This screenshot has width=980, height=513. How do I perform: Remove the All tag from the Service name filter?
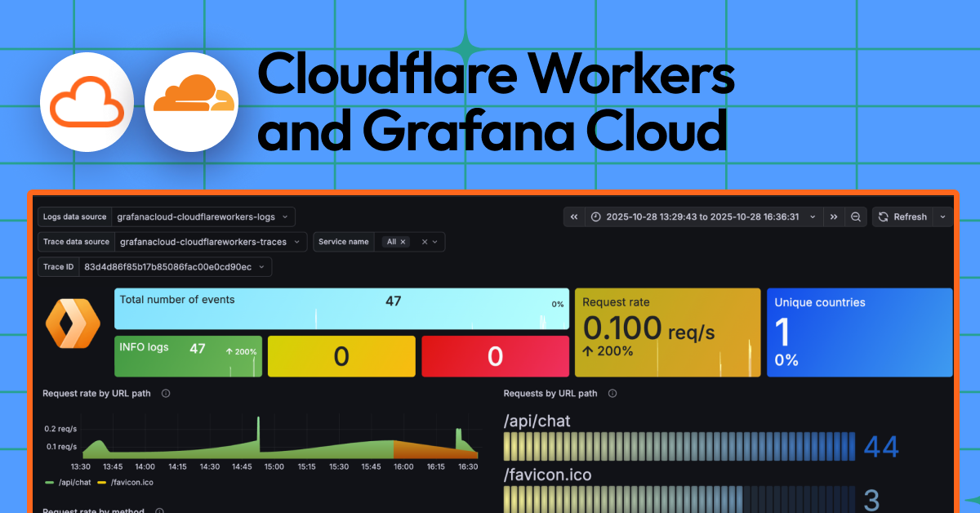pos(402,242)
